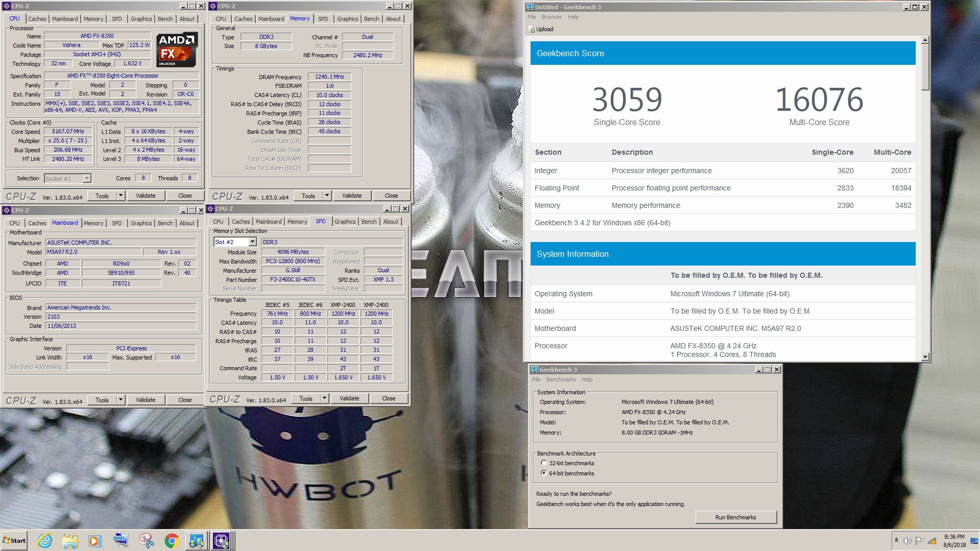Click the Geekbench results scrollbar thumb
This screenshot has width=980, height=551.
925,67
